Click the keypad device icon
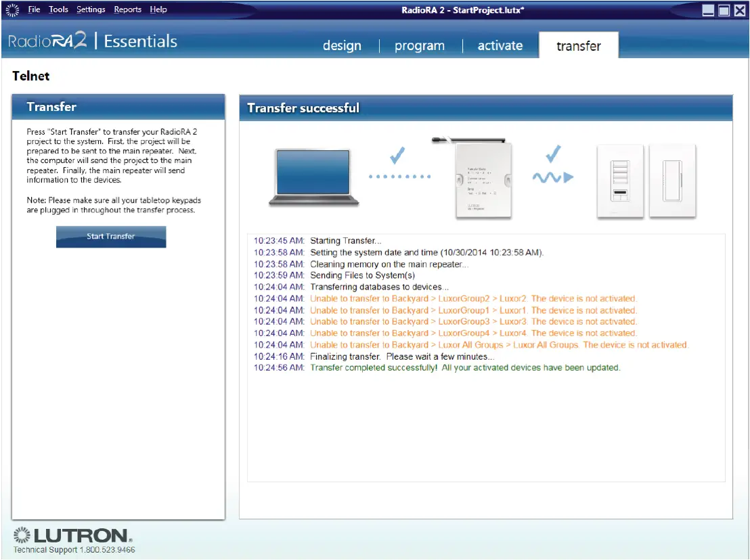 click(x=620, y=181)
